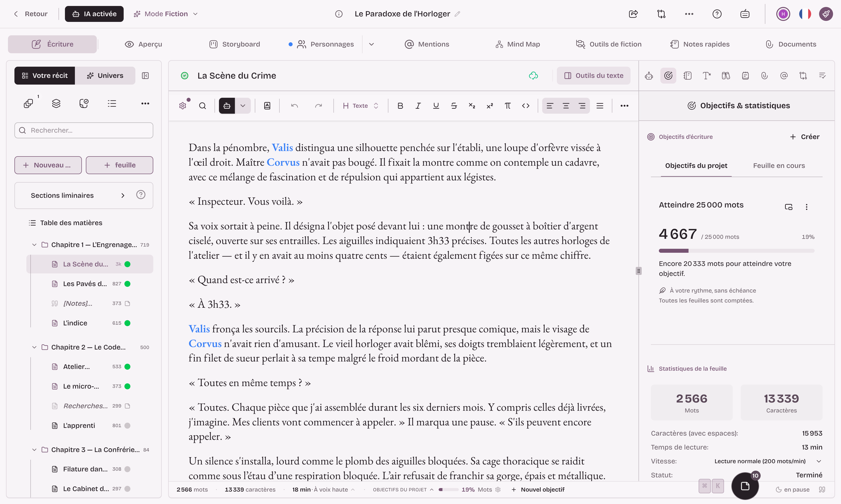Collapse Chapitre 2 — Le Code folder
The image size is (841, 504).
34,348
